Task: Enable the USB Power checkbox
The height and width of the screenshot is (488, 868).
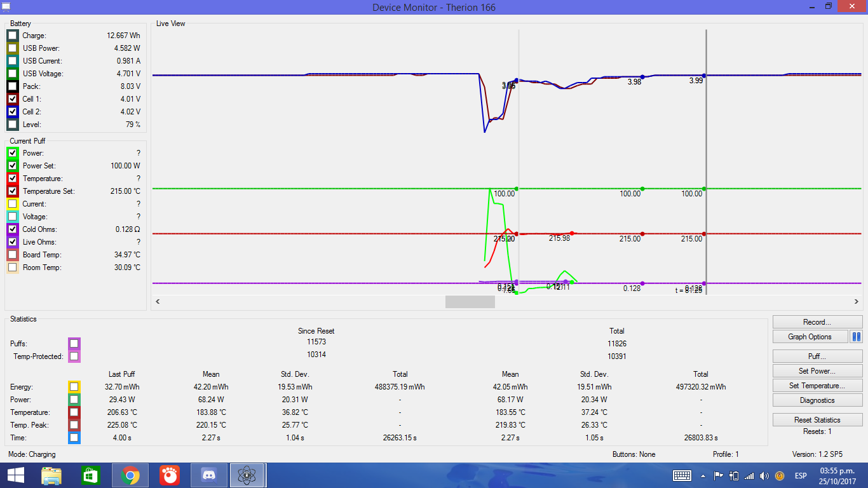Action: (x=13, y=48)
